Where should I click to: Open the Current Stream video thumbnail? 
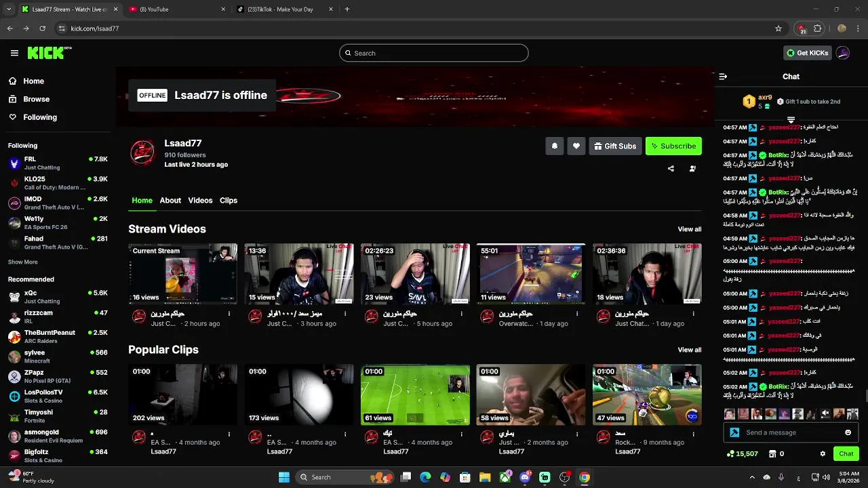tap(183, 274)
